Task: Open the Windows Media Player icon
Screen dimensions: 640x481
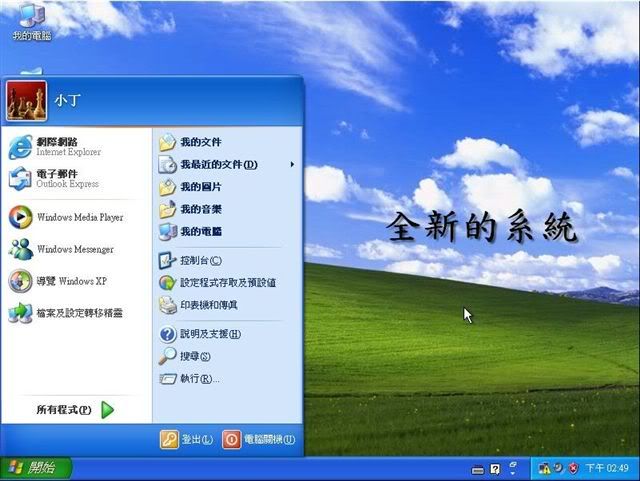Action: click(20, 217)
